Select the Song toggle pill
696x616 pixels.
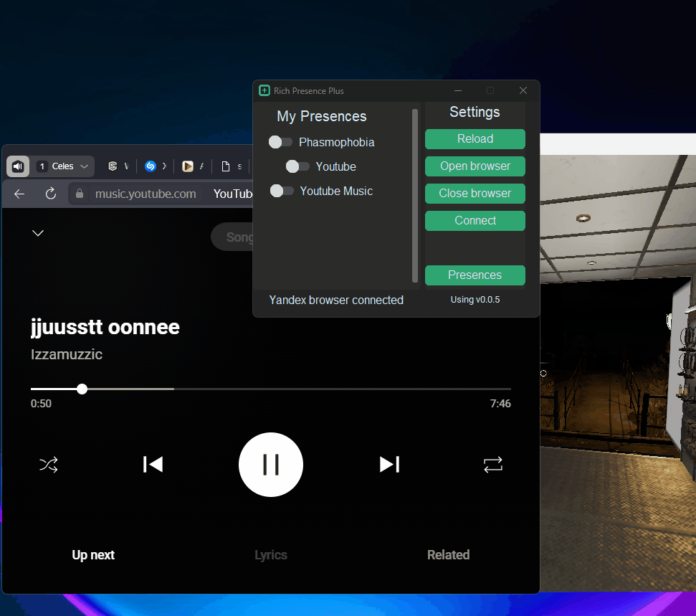(x=232, y=237)
